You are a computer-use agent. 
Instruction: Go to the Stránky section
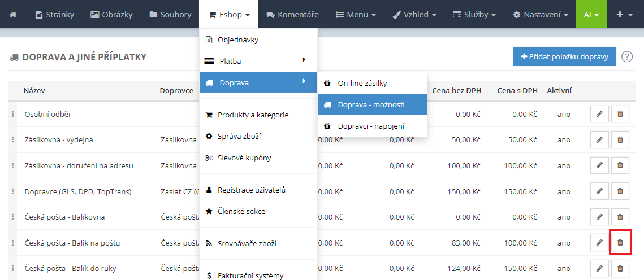pyautogui.click(x=54, y=14)
